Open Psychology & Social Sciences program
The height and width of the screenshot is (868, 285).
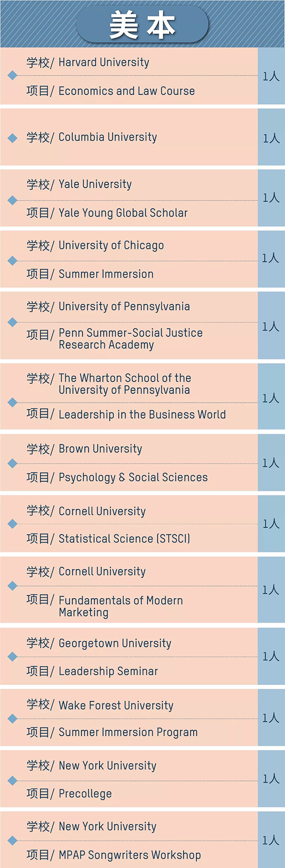click(x=133, y=477)
